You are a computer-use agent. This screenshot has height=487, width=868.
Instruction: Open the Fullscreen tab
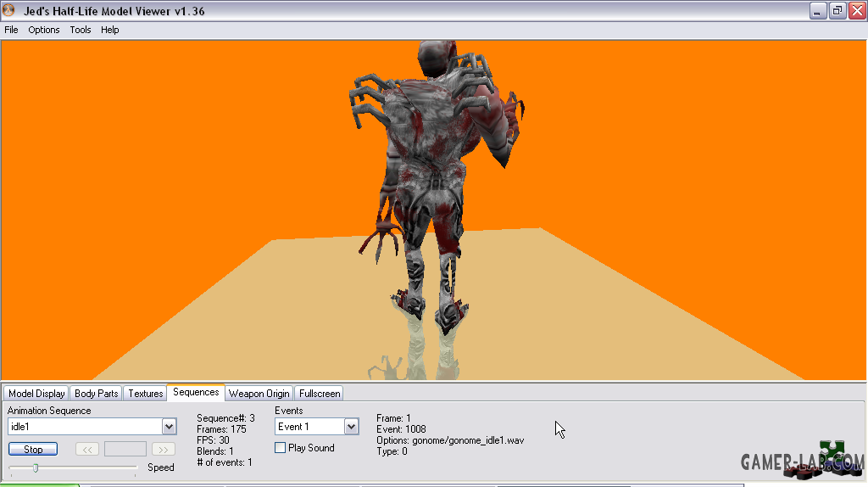(320, 394)
